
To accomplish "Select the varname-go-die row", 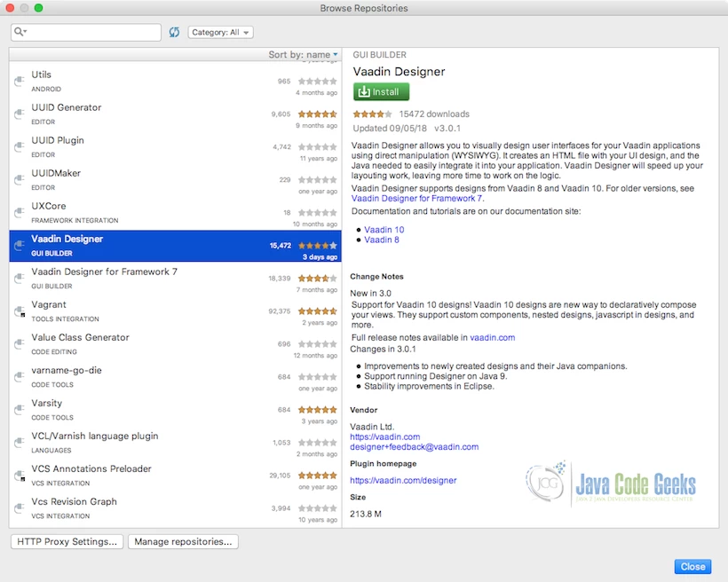I will tap(175, 377).
